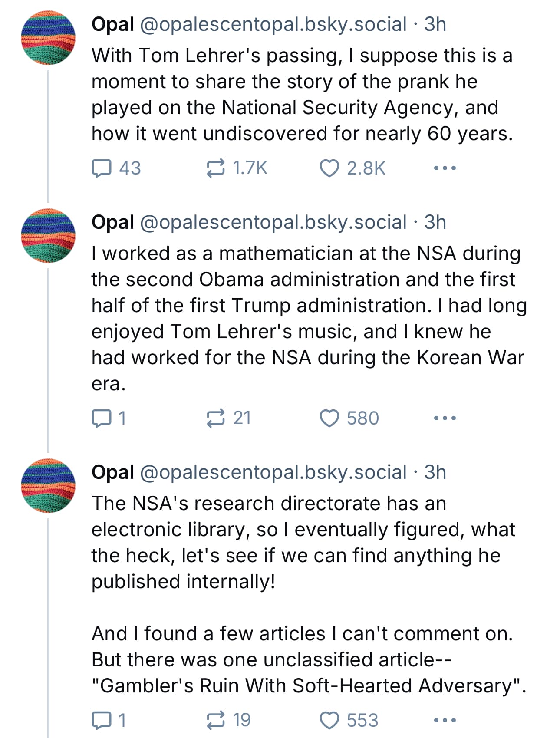The image size is (560, 738).
Task: Reply to the Gambler's Ruin post
Action: pos(102,721)
